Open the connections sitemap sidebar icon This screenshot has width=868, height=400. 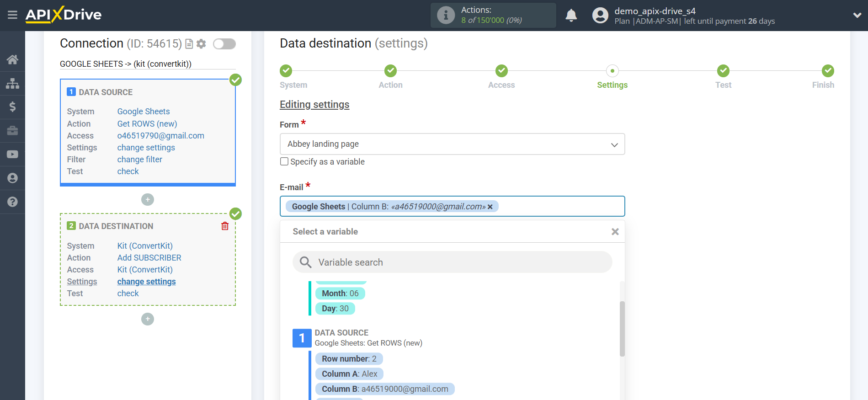click(12, 83)
